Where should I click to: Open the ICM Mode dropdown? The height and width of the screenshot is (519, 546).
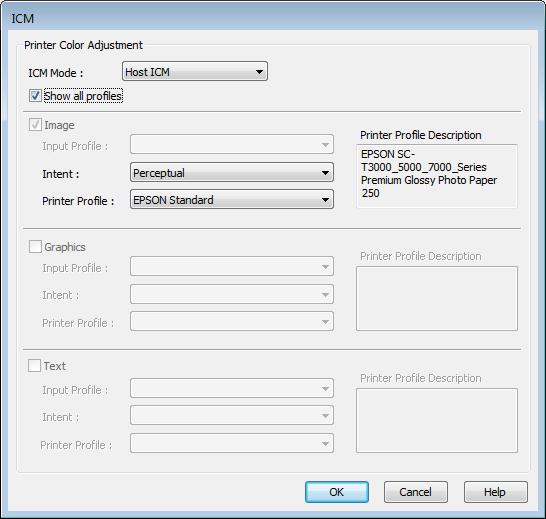[195, 71]
